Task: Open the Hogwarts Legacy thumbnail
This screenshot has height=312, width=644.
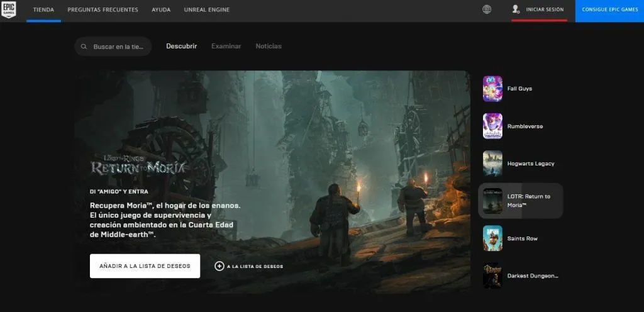Action: click(492, 164)
